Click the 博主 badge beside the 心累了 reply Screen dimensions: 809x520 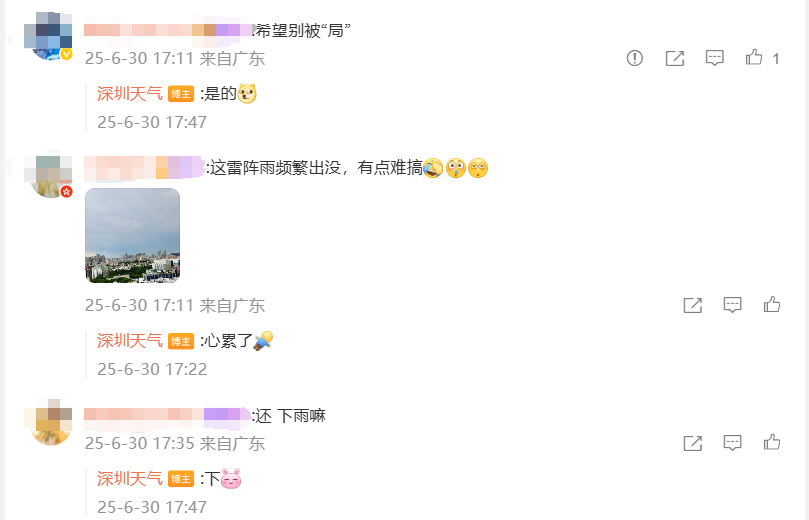pos(181,341)
